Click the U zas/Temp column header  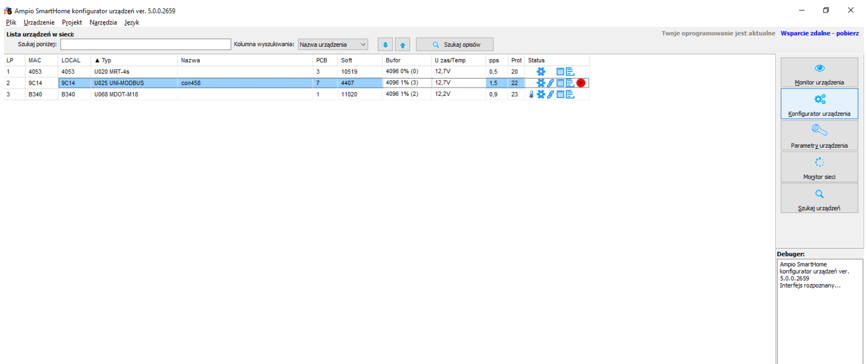458,60
